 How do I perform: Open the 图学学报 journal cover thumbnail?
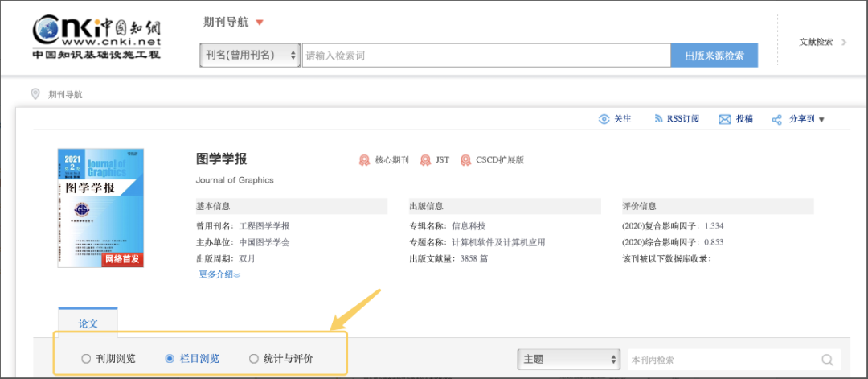coord(100,208)
